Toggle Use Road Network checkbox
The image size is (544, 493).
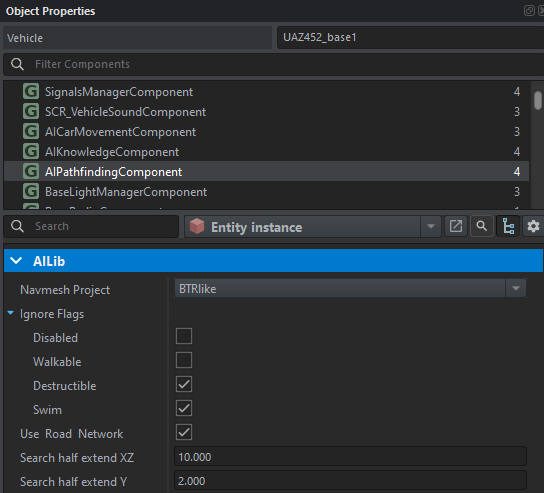pos(184,432)
